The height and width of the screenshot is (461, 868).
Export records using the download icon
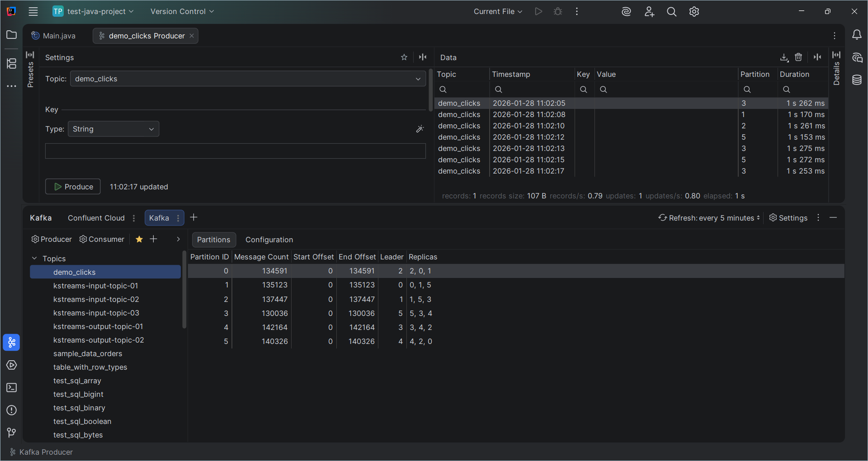coord(784,57)
